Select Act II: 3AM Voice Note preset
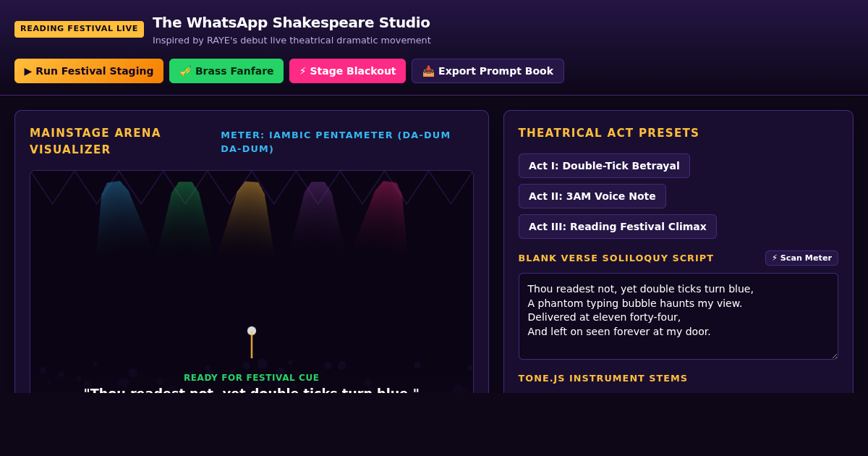 click(x=592, y=196)
